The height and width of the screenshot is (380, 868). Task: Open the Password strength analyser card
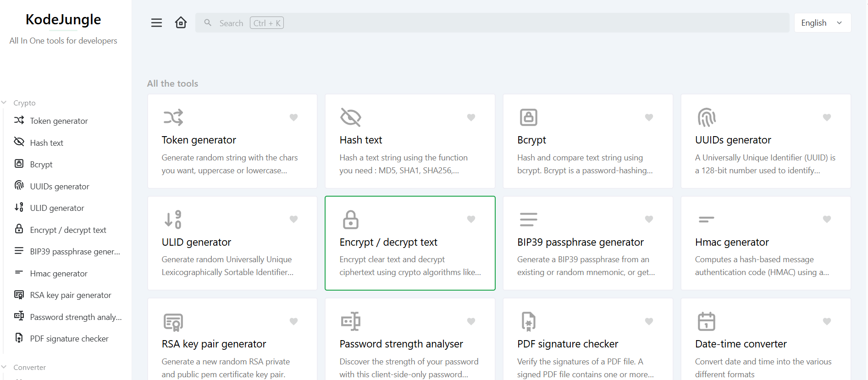pyautogui.click(x=410, y=339)
